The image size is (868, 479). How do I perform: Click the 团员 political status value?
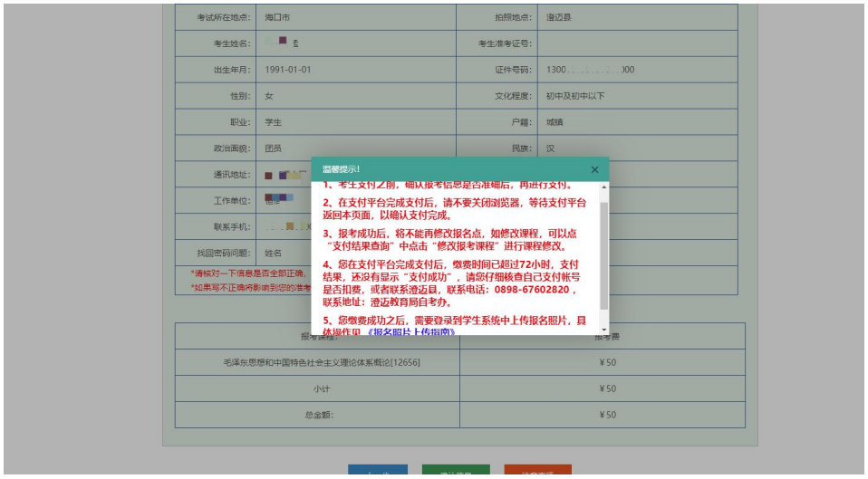click(x=273, y=148)
